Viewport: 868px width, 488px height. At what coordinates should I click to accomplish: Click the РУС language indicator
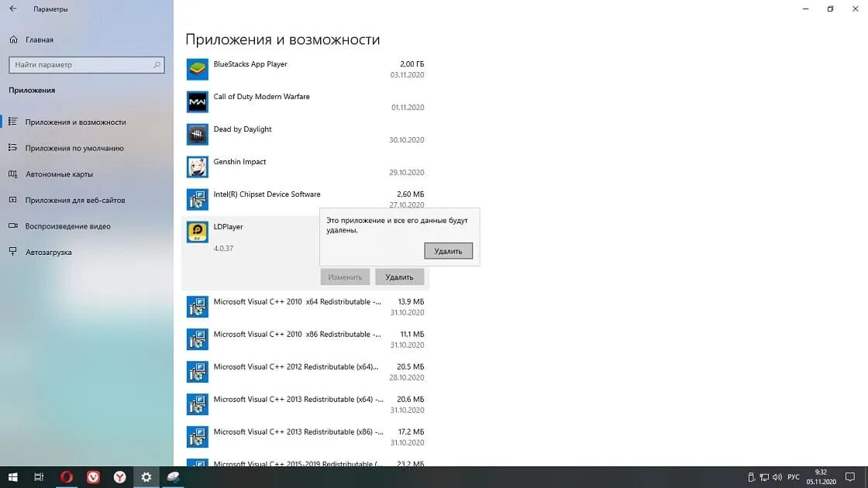(x=794, y=477)
